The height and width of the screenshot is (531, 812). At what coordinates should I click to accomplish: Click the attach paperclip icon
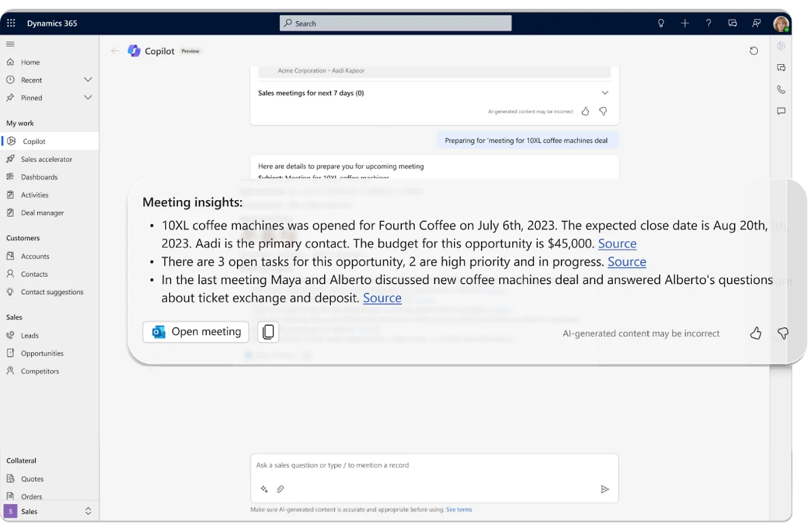click(280, 489)
